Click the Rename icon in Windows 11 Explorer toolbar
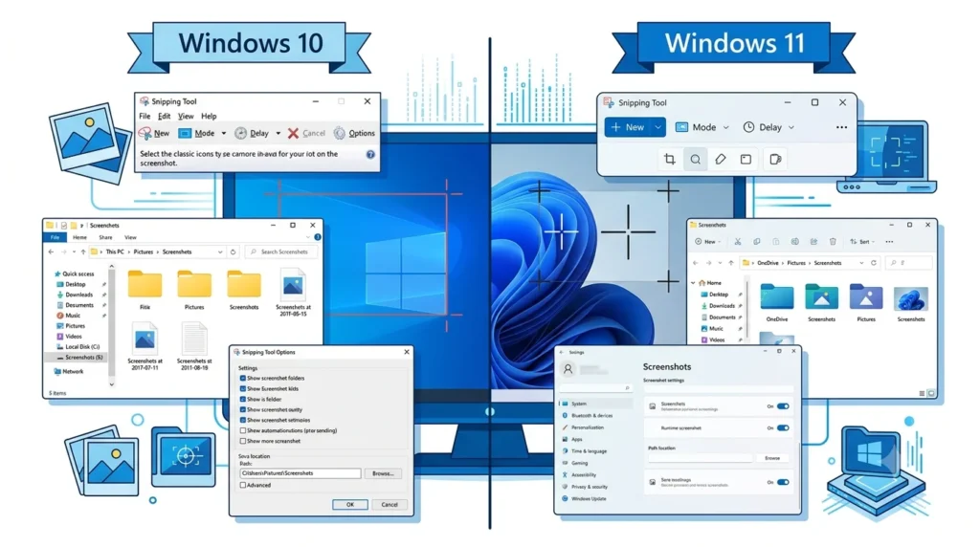This screenshot has height=547, width=980. (x=794, y=242)
